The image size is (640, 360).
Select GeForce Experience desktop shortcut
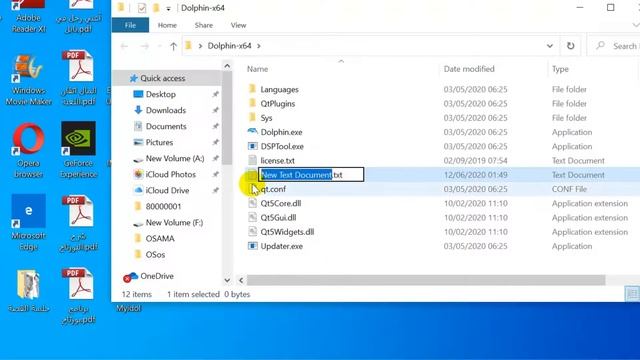point(78,150)
